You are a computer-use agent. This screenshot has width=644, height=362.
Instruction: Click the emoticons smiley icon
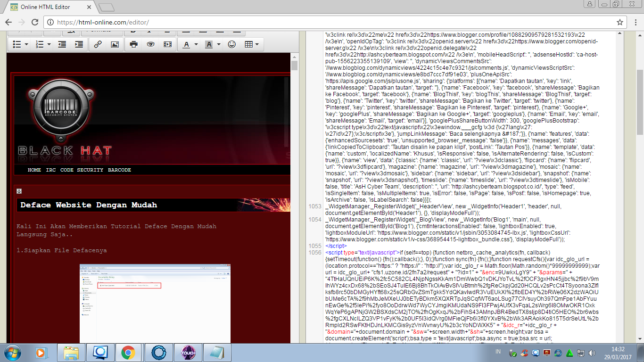pyautogui.click(x=231, y=44)
